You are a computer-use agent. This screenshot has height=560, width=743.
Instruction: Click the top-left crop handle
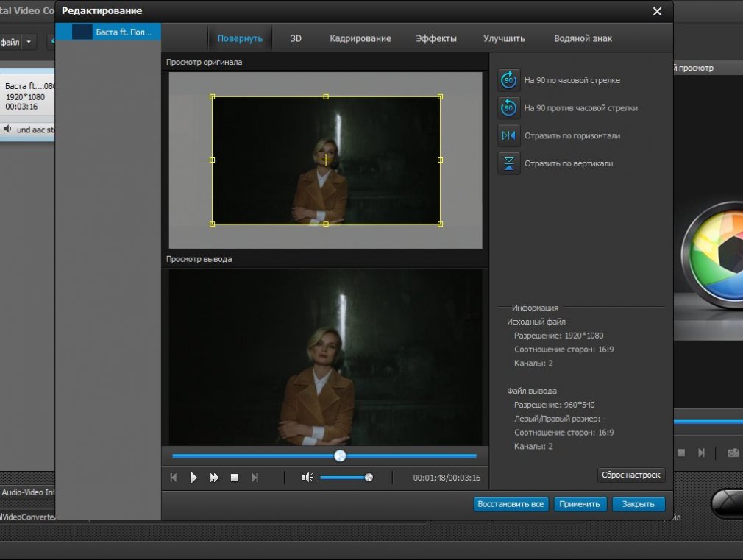click(213, 96)
